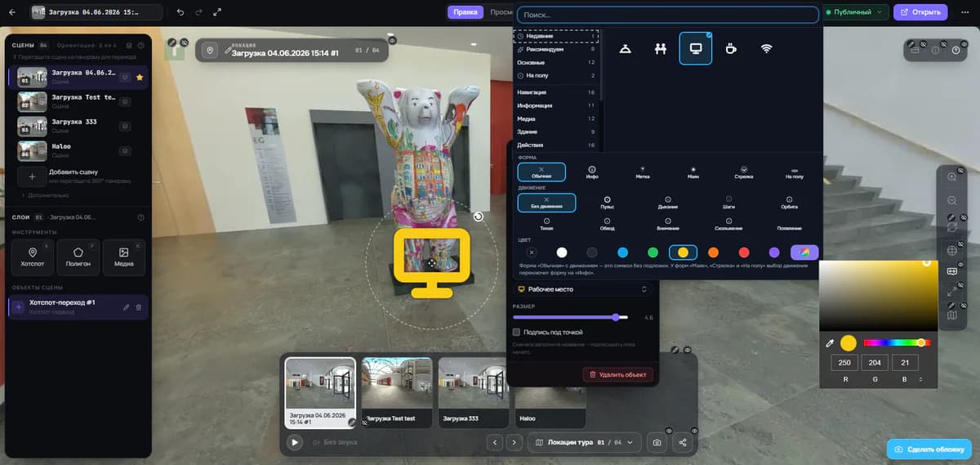
Task: Switch to the Правка tab
Action: click(465, 12)
